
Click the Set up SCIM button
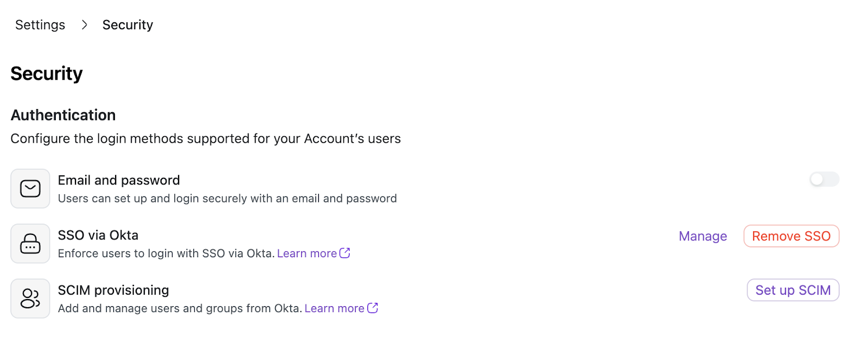pyautogui.click(x=793, y=290)
